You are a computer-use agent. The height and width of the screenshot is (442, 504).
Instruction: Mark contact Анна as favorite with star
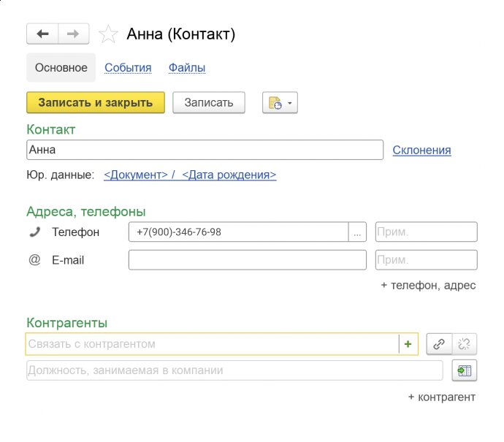(108, 34)
